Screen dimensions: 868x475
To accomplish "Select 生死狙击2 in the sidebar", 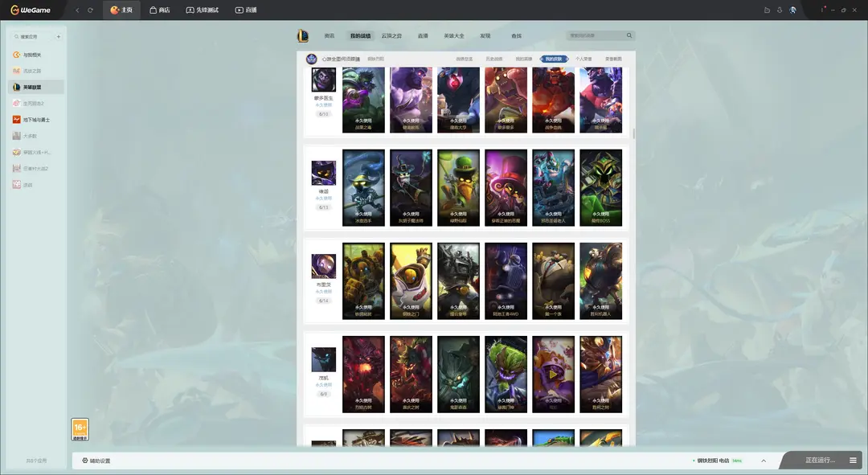I will 36,104.
